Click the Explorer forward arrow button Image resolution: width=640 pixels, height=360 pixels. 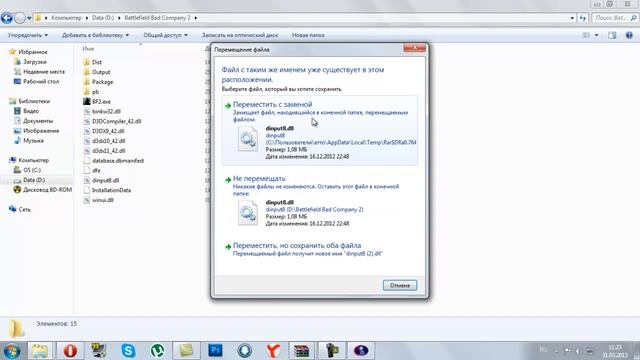coord(19,18)
